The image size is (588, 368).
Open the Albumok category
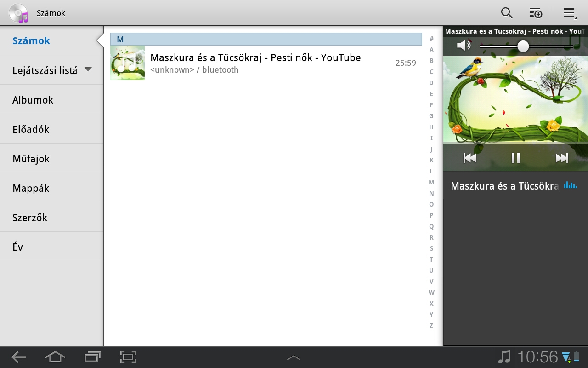tap(33, 100)
